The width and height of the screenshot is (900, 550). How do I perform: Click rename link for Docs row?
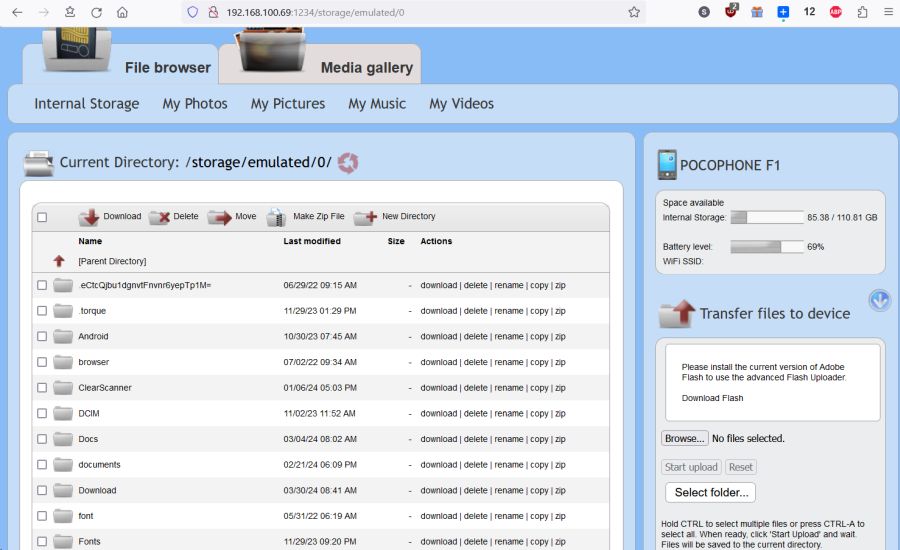tap(509, 439)
